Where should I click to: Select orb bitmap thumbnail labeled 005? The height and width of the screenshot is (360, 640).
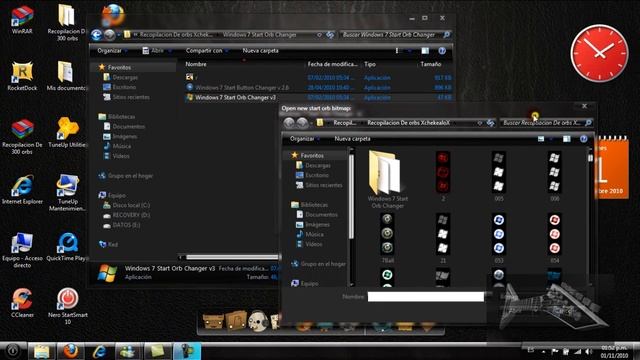pyautogui.click(x=499, y=176)
